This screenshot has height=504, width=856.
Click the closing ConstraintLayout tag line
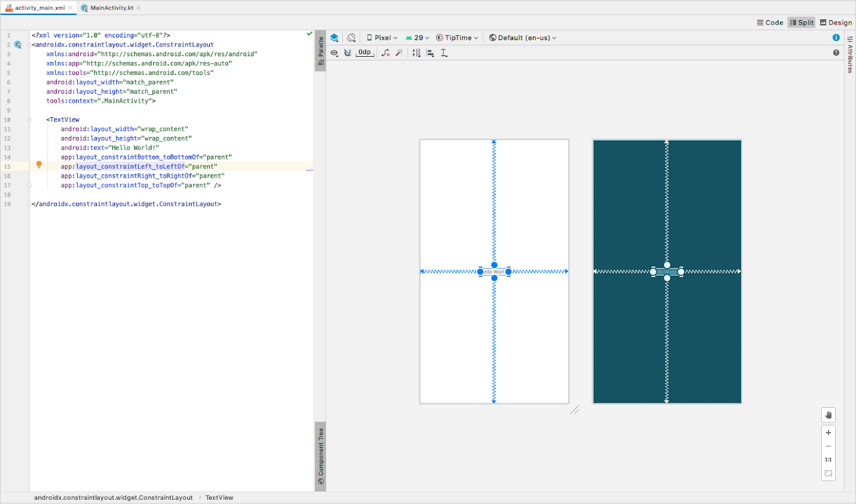click(x=126, y=204)
